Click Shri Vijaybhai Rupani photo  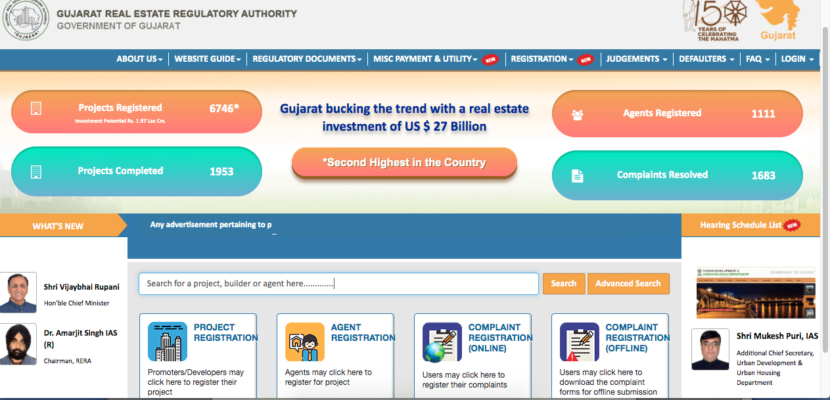18,293
